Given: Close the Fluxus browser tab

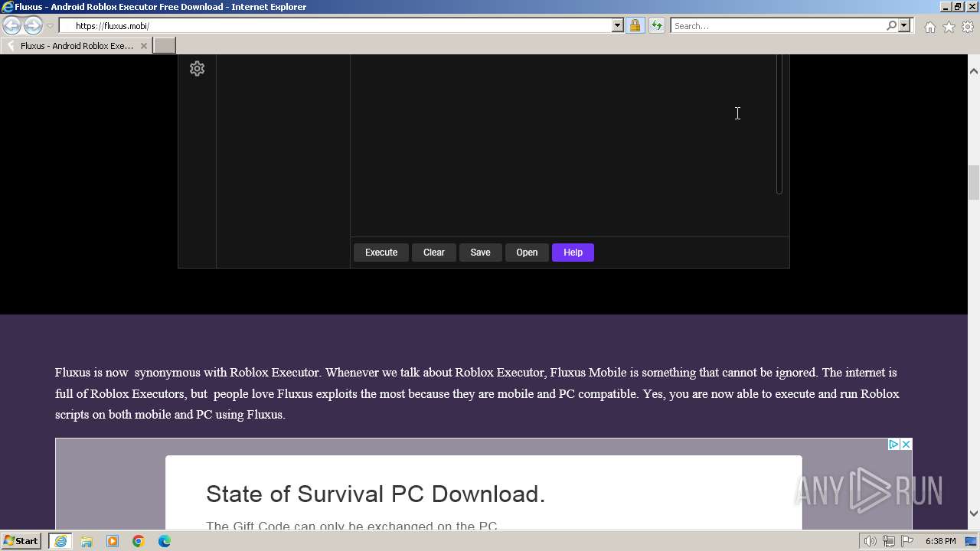Looking at the screenshot, I should [x=143, y=46].
